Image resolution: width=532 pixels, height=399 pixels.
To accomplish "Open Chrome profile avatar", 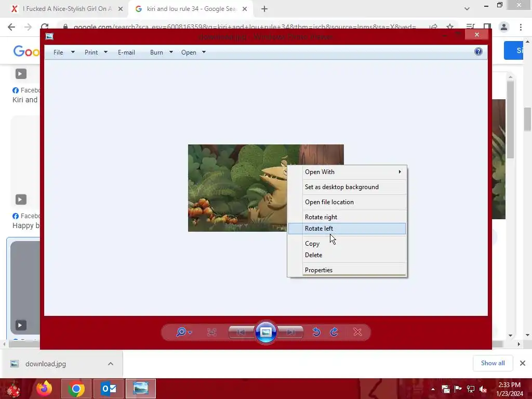I will 504,27.
